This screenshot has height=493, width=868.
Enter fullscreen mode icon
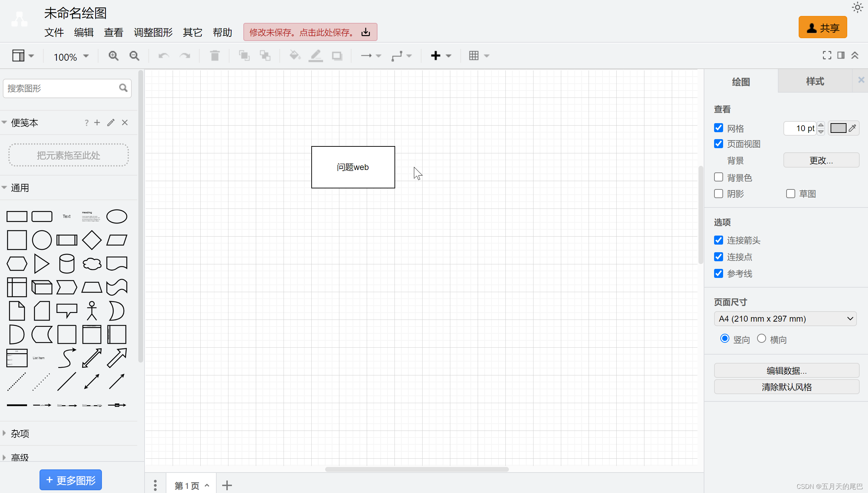click(827, 55)
